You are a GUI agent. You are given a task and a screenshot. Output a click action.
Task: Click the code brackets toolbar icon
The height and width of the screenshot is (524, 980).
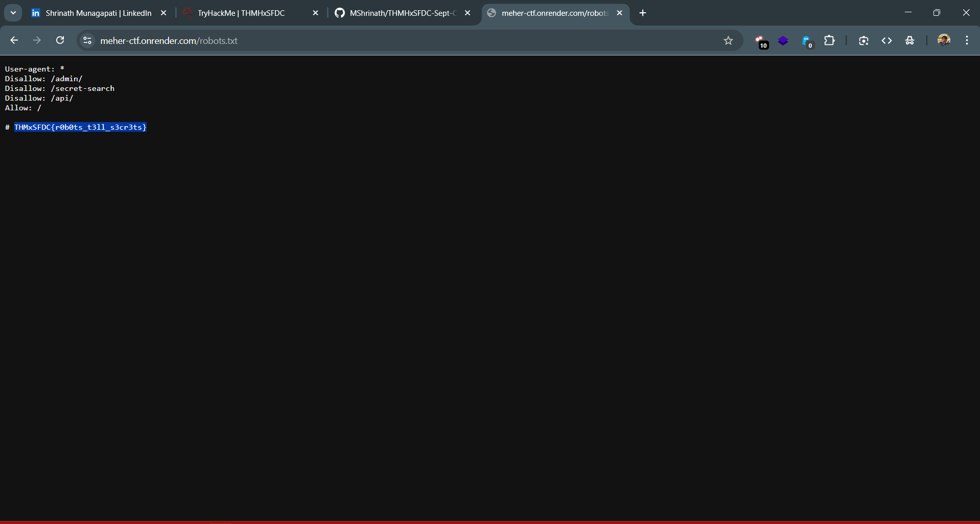tap(886, 41)
